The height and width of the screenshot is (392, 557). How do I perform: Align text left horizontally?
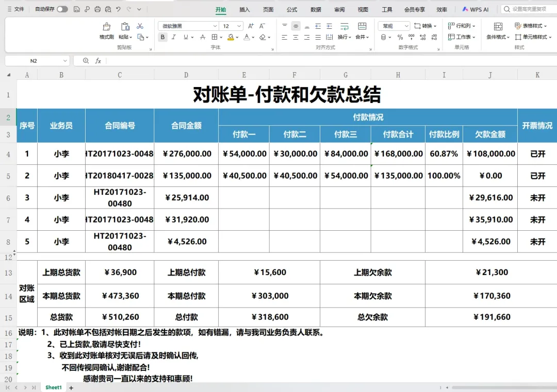point(285,37)
